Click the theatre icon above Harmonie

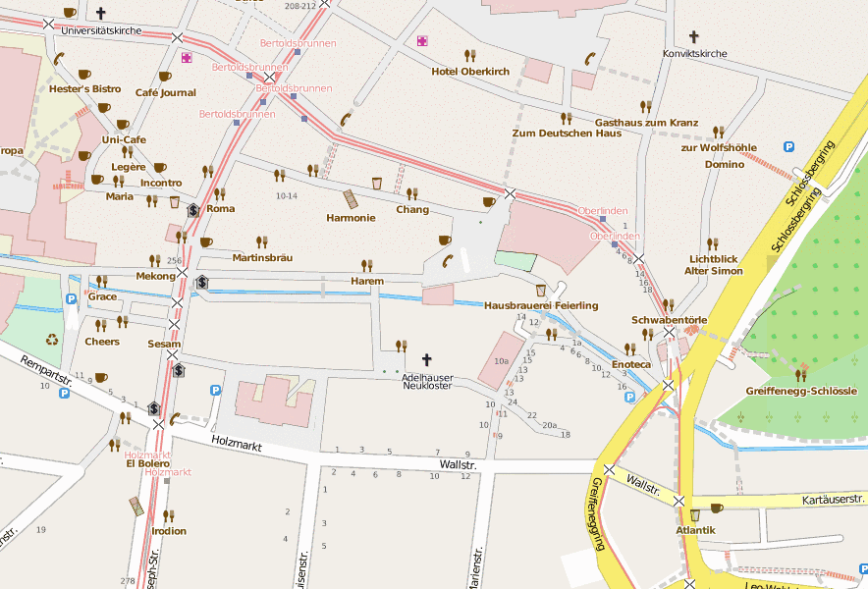pyautogui.click(x=351, y=199)
